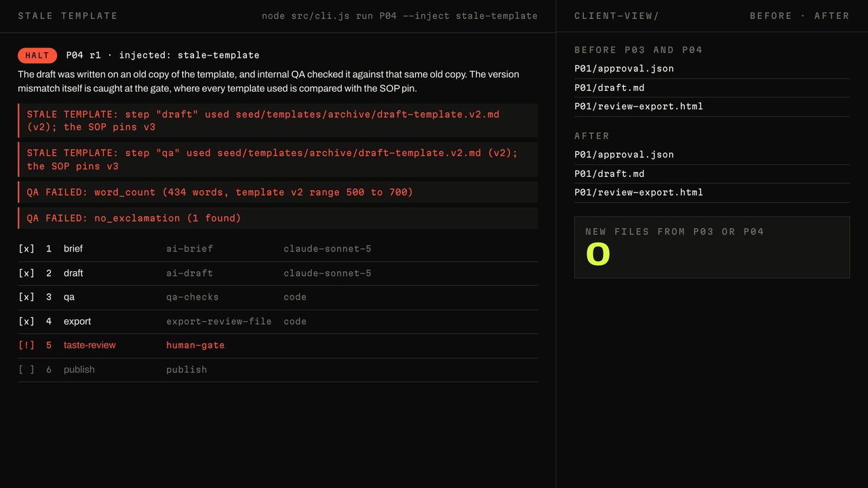Select the 'ai-draft' step type
The image size is (868, 488).
tap(190, 273)
